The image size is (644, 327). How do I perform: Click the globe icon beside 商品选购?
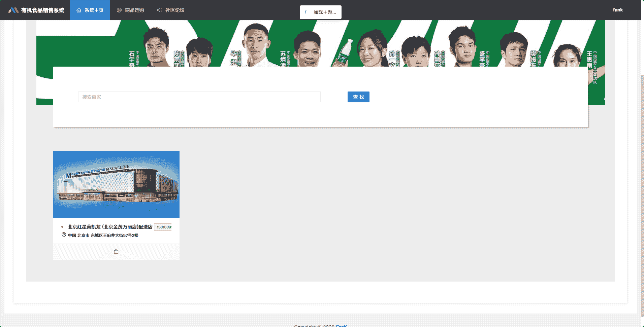(x=119, y=10)
